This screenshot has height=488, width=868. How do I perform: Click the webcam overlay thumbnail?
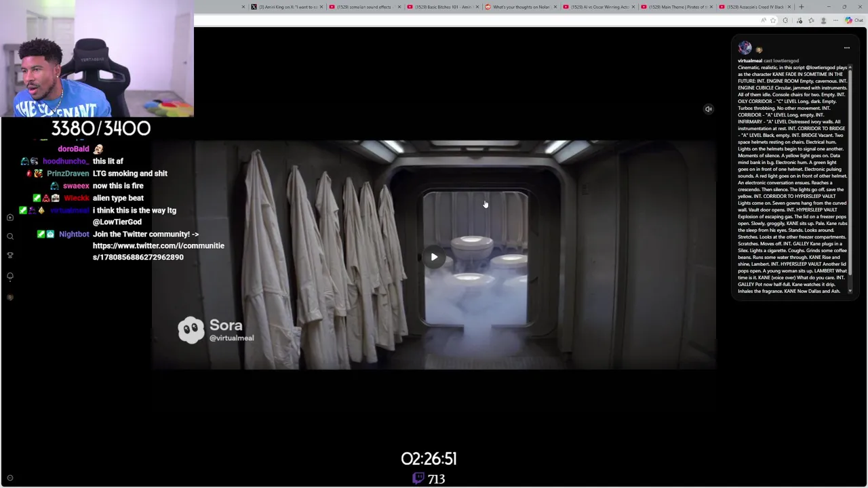click(97, 59)
